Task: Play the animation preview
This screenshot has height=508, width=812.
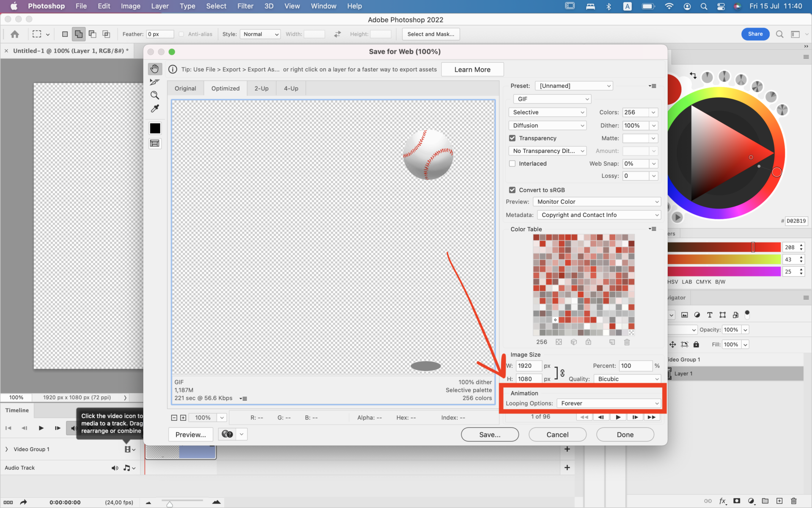Action: pyautogui.click(x=618, y=417)
